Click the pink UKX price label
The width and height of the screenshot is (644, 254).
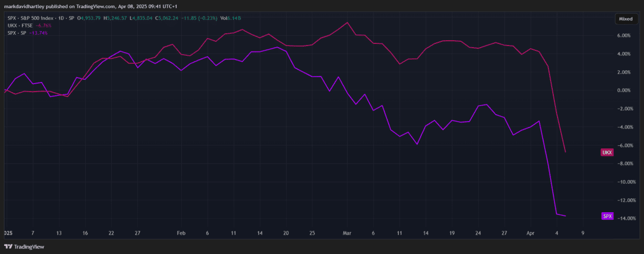click(607, 153)
